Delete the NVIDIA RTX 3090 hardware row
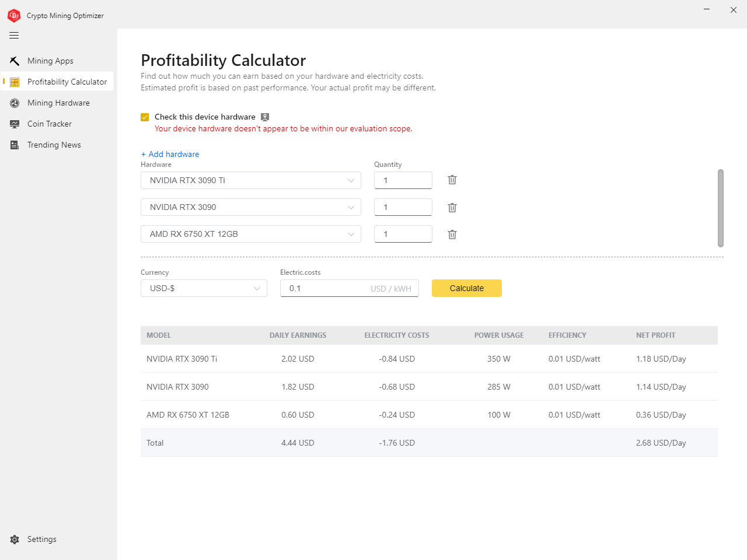Viewport: 747px width, 560px height. click(x=452, y=208)
